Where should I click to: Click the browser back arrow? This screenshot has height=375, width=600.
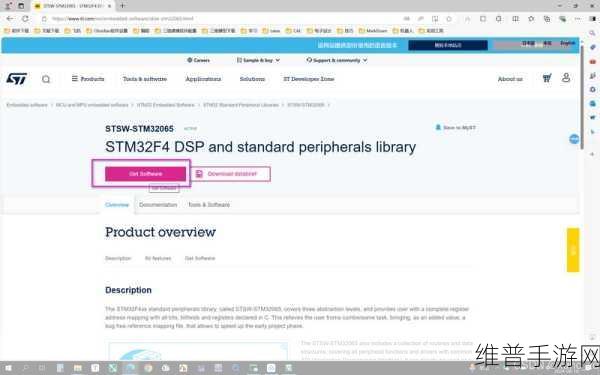pyautogui.click(x=10, y=18)
